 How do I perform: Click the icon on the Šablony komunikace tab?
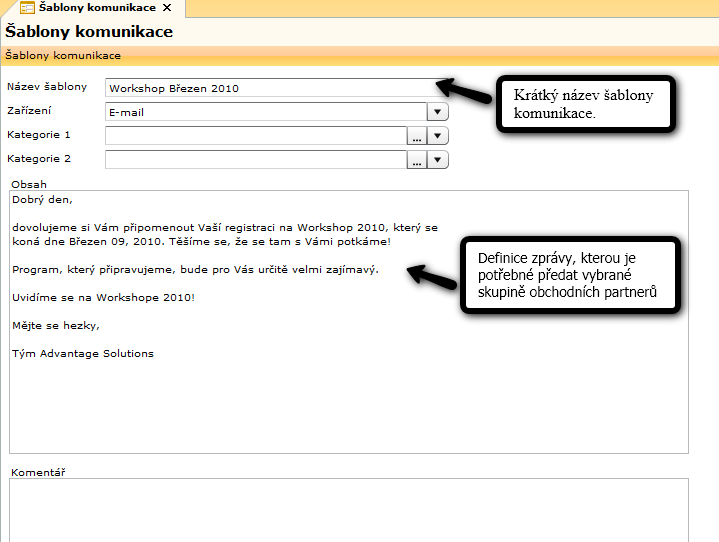[x=28, y=8]
